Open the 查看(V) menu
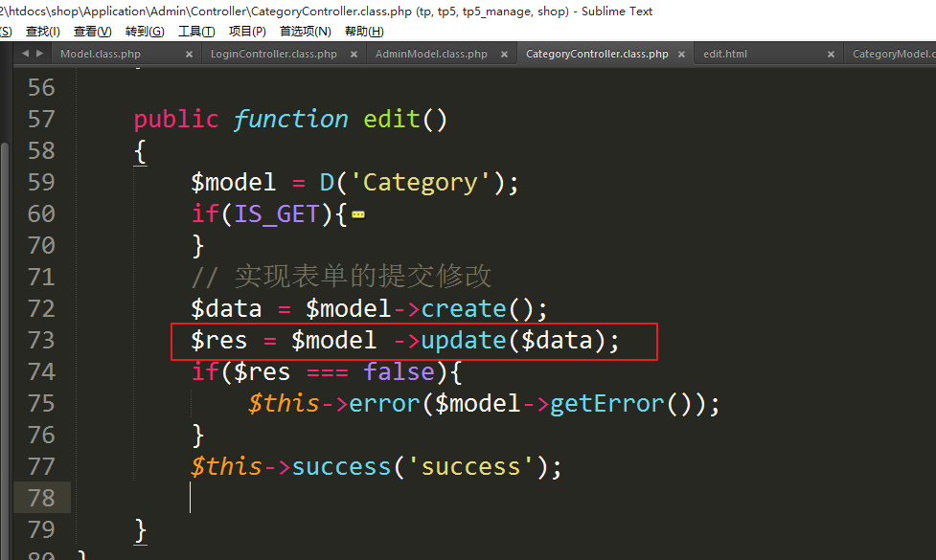 (x=92, y=32)
